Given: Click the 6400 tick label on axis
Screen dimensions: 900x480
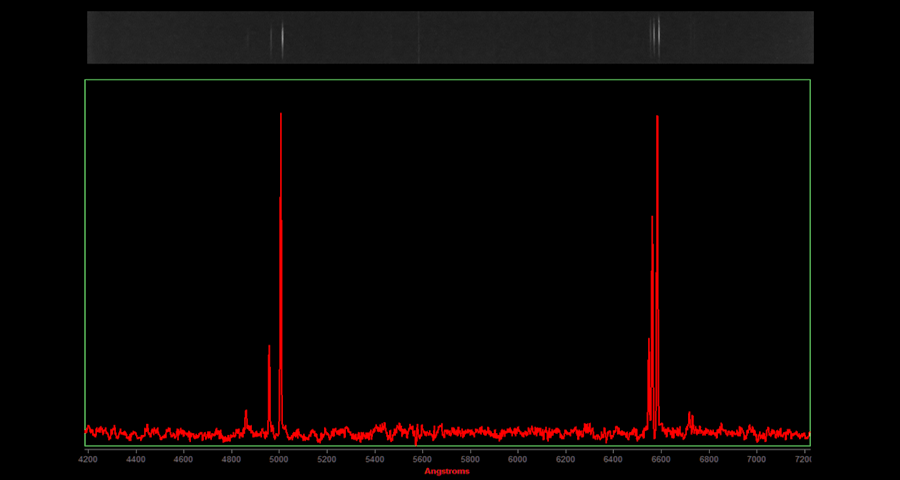Looking at the screenshot, I should pyautogui.click(x=613, y=459).
